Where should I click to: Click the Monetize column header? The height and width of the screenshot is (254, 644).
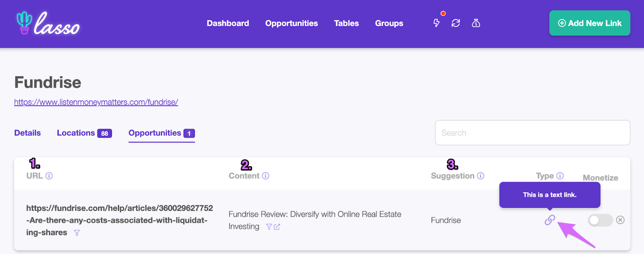600,178
